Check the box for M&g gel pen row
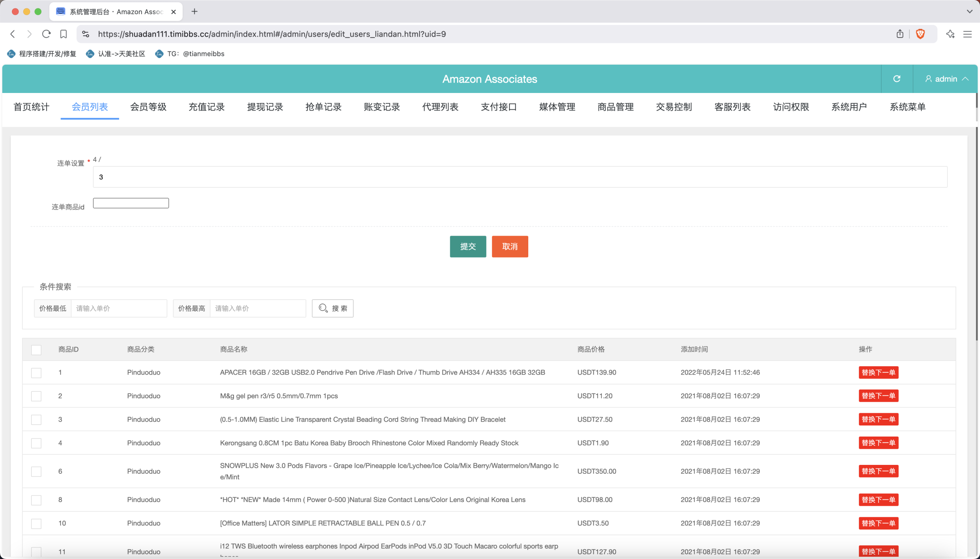 point(36,396)
